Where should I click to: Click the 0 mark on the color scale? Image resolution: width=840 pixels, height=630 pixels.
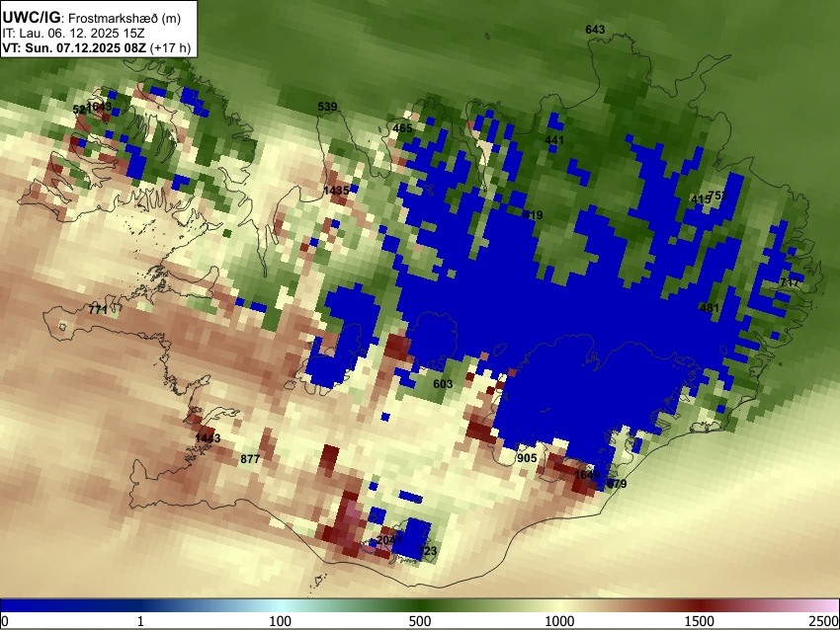point(5,621)
